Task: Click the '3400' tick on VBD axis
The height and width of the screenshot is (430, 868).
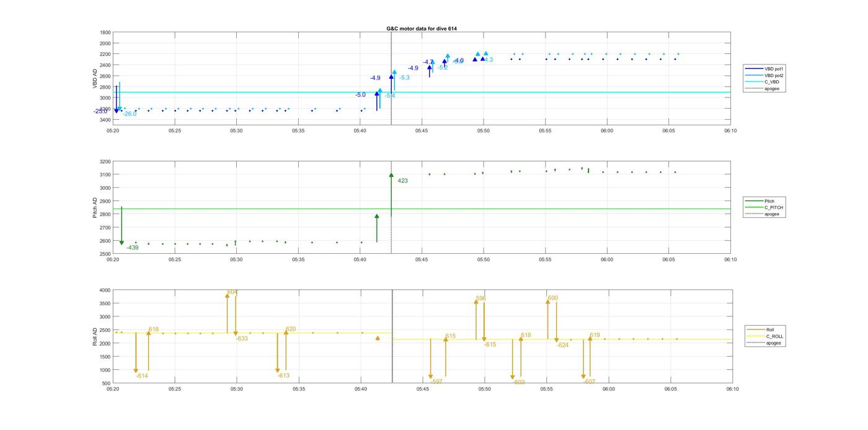Action: (105, 120)
